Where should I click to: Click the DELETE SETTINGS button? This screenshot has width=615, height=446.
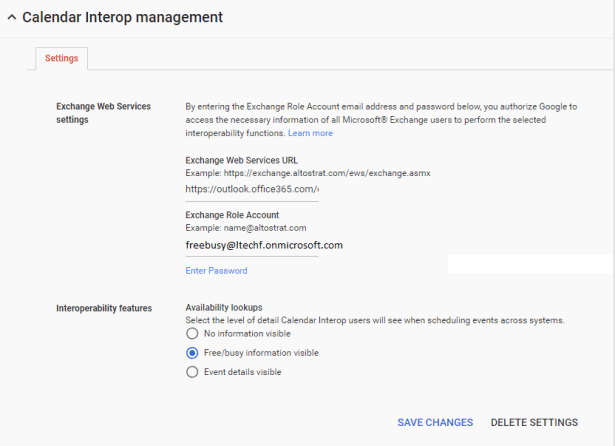click(x=534, y=423)
